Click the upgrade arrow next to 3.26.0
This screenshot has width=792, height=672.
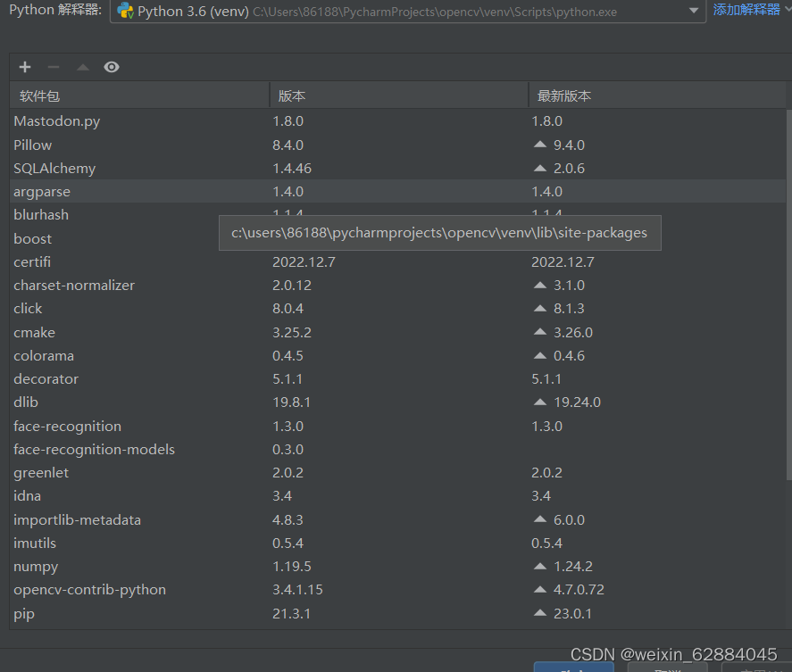(540, 332)
